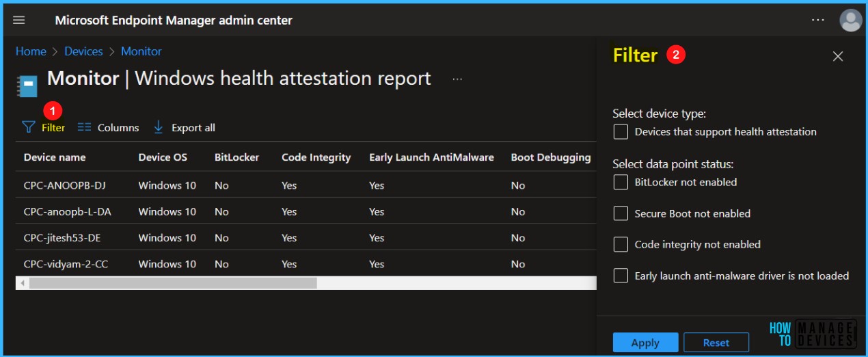Open ellipsis beside report title
868x357 pixels.
click(x=457, y=79)
